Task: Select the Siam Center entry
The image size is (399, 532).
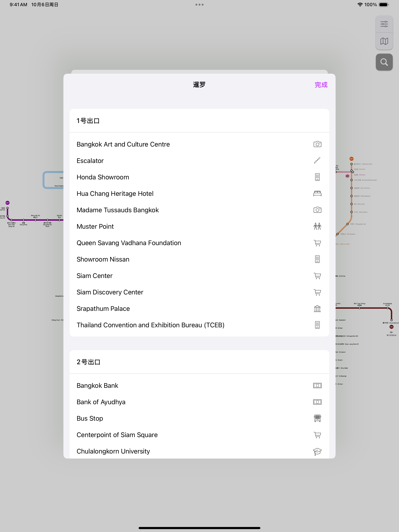Action: (x=199, y=276)
